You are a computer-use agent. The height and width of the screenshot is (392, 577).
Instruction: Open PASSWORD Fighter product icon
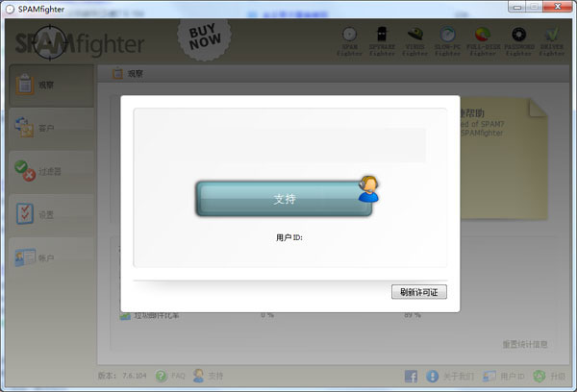519,41
